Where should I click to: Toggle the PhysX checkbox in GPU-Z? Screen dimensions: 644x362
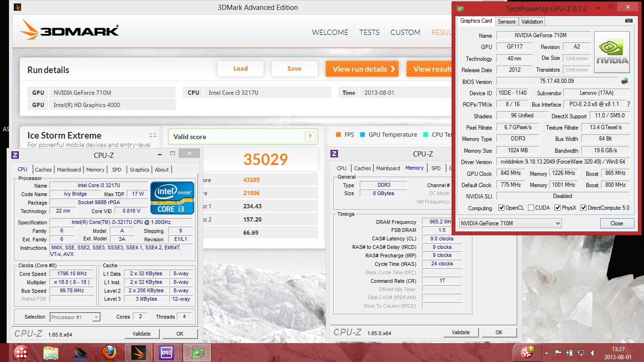coord(557,208)
